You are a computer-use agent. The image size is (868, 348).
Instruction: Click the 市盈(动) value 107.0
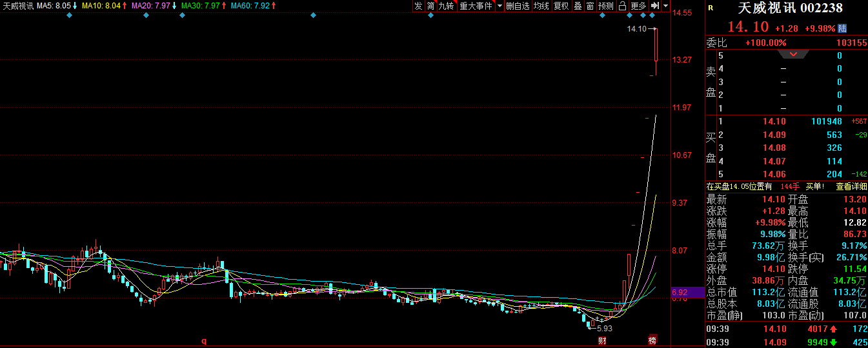(855, 315)
